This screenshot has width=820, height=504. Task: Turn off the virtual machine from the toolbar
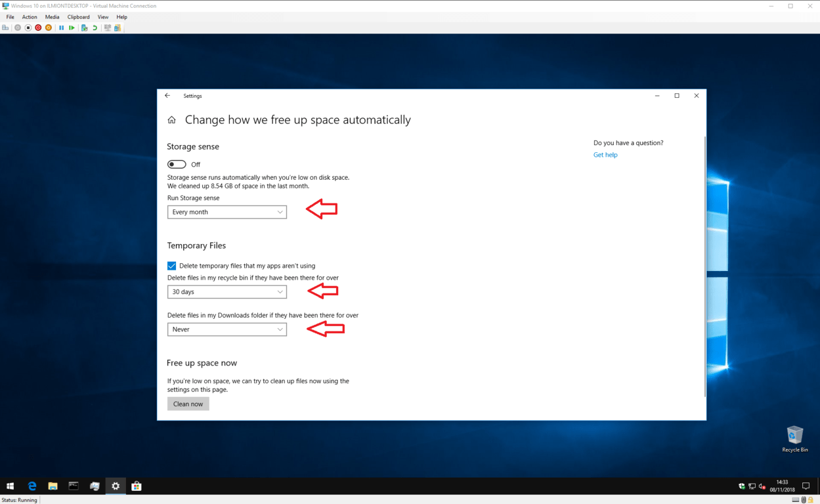coord(28,28)
